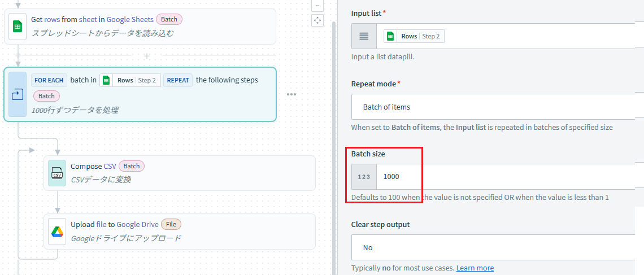This screenshot has height=275, width=644.
Task: Click the Batch tag on Get rows step
Action: (169, 19)
